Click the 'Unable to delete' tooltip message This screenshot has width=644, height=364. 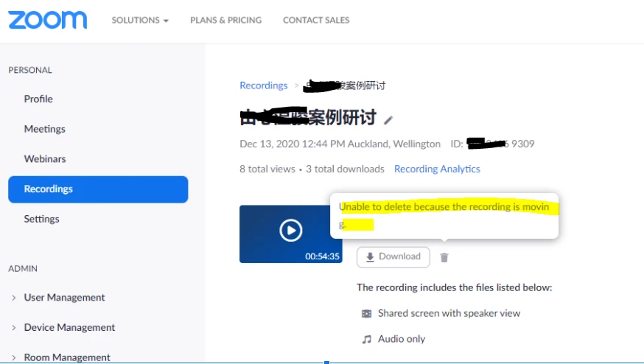tap(444, 215)
